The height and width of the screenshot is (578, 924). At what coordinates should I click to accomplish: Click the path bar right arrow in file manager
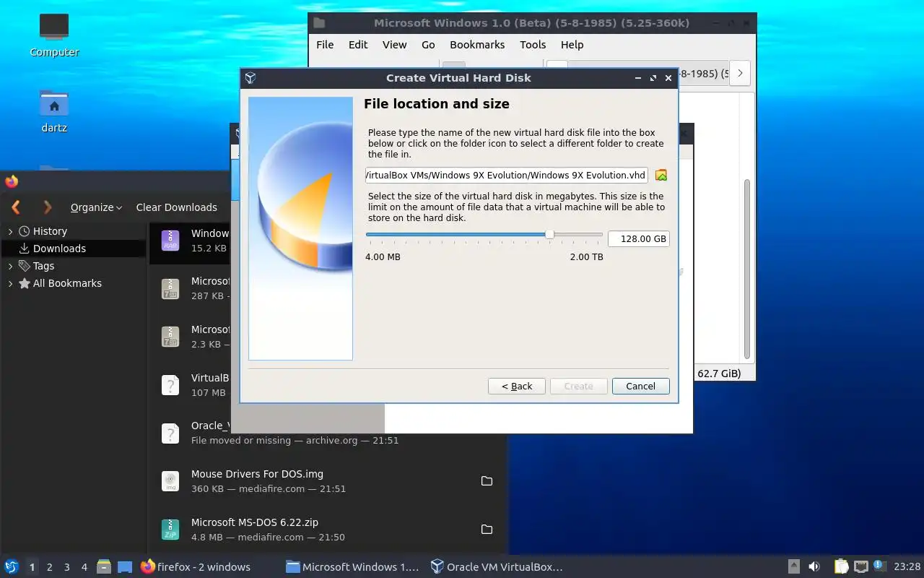[740, 73]
